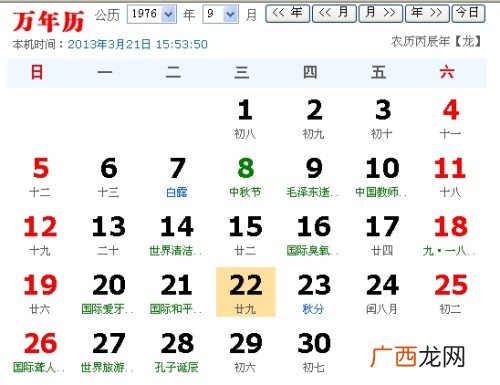Select Saturday September 11
Viewport: 500px width, 385px height.
[451, 177]
